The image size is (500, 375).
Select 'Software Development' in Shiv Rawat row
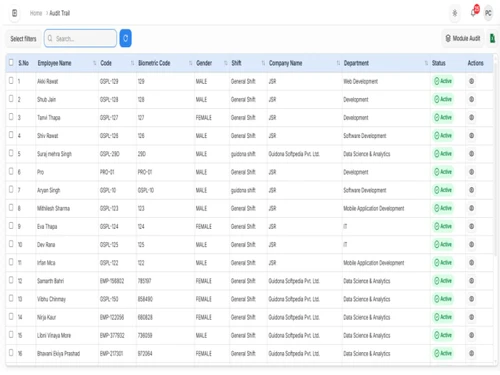coord(365,136)
